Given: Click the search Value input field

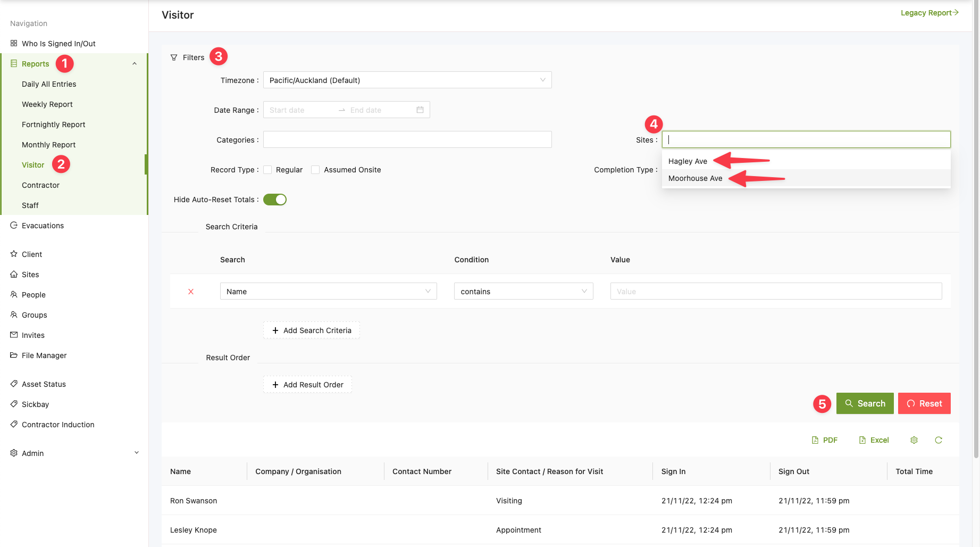Looking at the screenshot, I should [776, 292].
